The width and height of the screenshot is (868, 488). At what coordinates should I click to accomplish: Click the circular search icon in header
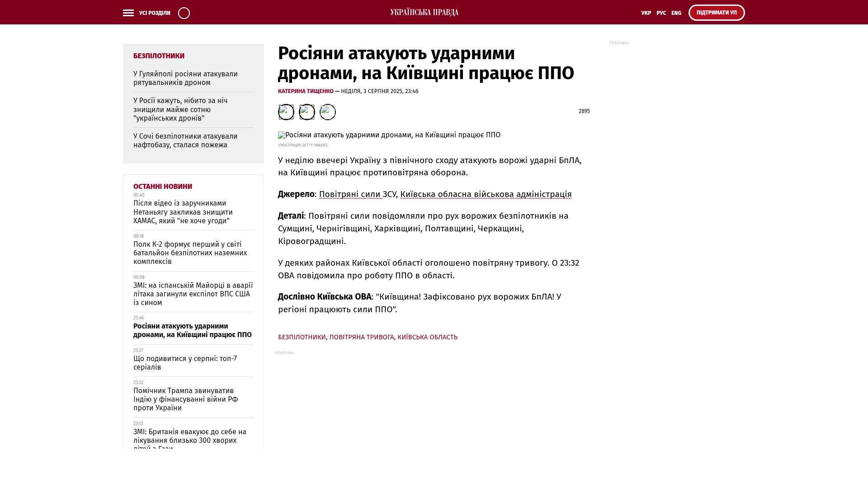(184, 13)
